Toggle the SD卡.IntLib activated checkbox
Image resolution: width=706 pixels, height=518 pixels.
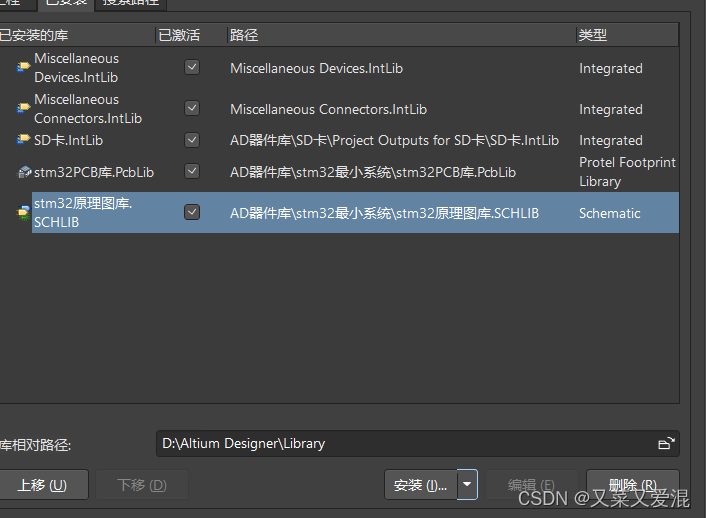(192, 140)
